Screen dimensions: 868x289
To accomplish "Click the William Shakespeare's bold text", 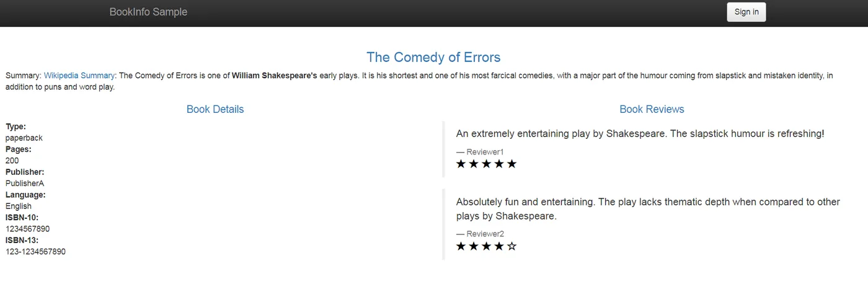I will click(x=275, y=76).
